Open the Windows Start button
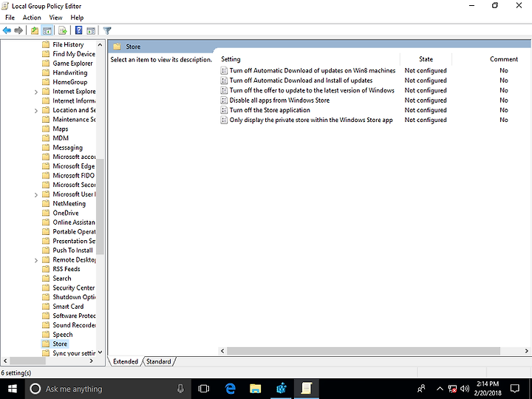Viewport: 532px width, 399px height. (13, 389)
